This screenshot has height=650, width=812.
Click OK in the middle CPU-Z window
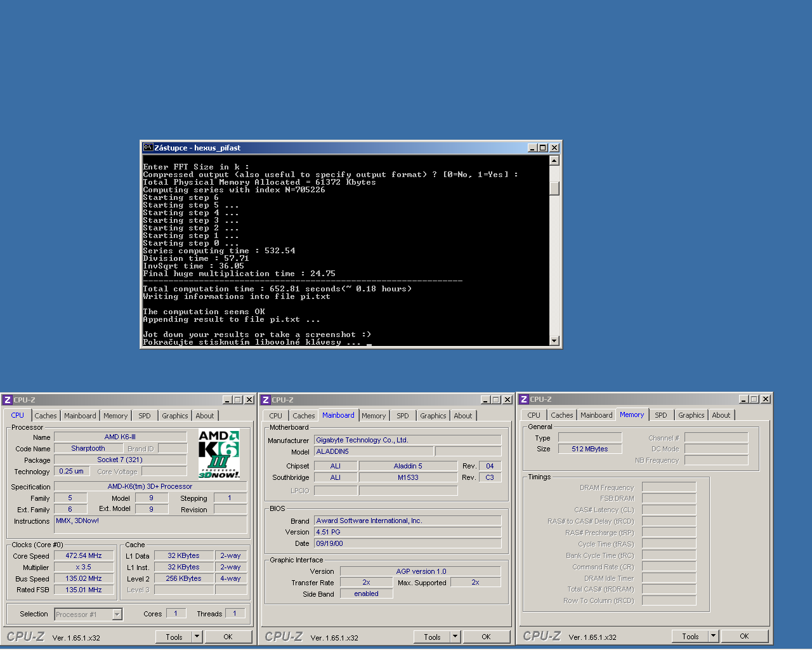(x=486, y=637)
